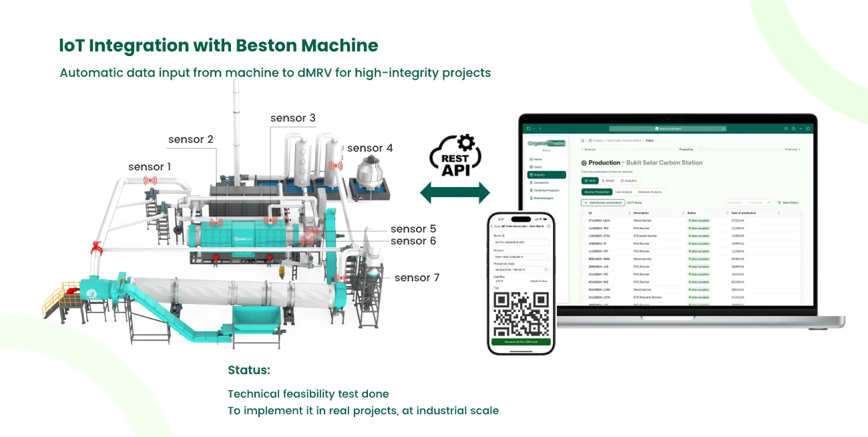Check the row 13032025-2752 checkbox
The image size is (868, 437).
click(x=584, y=236)
